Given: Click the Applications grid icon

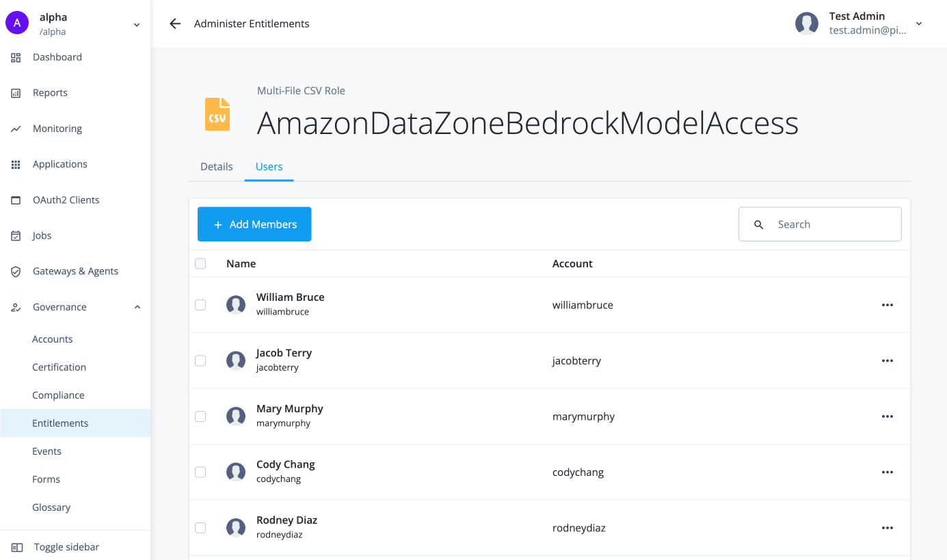Looking at the screenshot, I should tap(16, 164).
